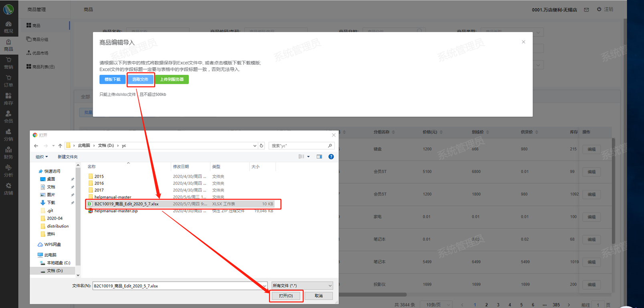Open the 组织 dropdown menu

pos(42,157)
